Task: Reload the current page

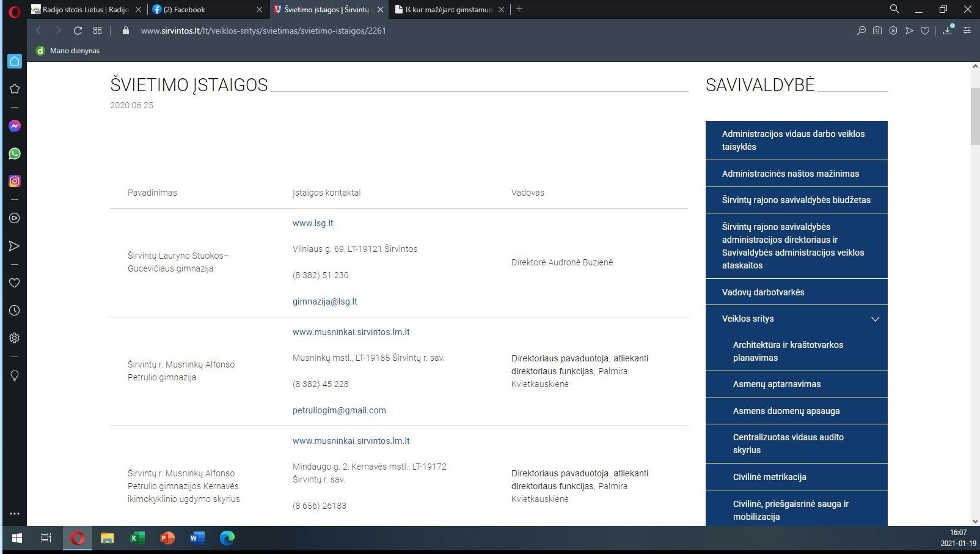Action: [78, 31]
